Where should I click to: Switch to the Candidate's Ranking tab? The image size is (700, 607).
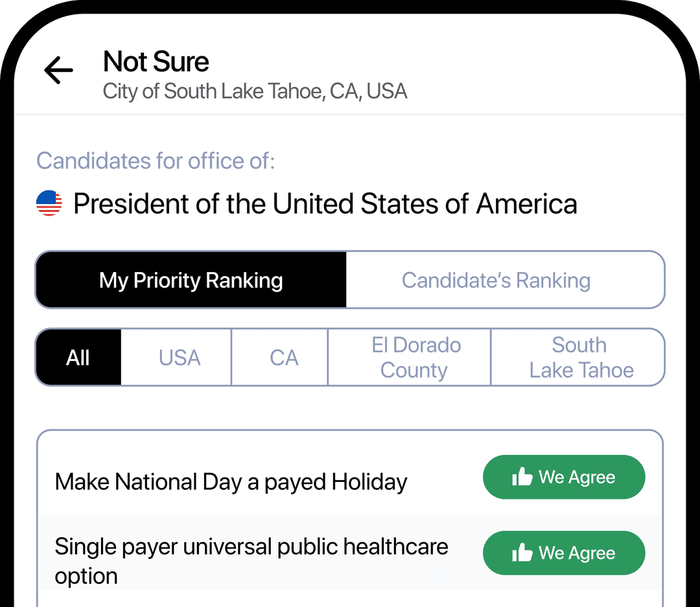click(496, 280)
